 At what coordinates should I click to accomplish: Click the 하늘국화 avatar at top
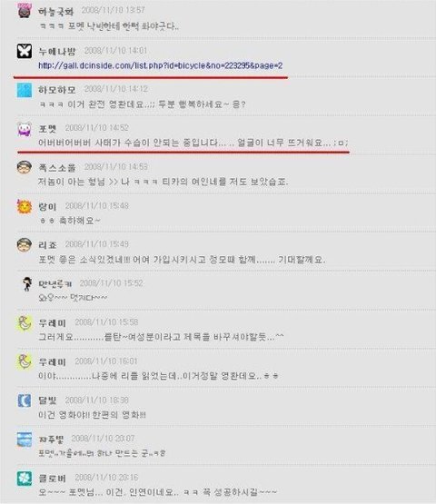[25, 11]
